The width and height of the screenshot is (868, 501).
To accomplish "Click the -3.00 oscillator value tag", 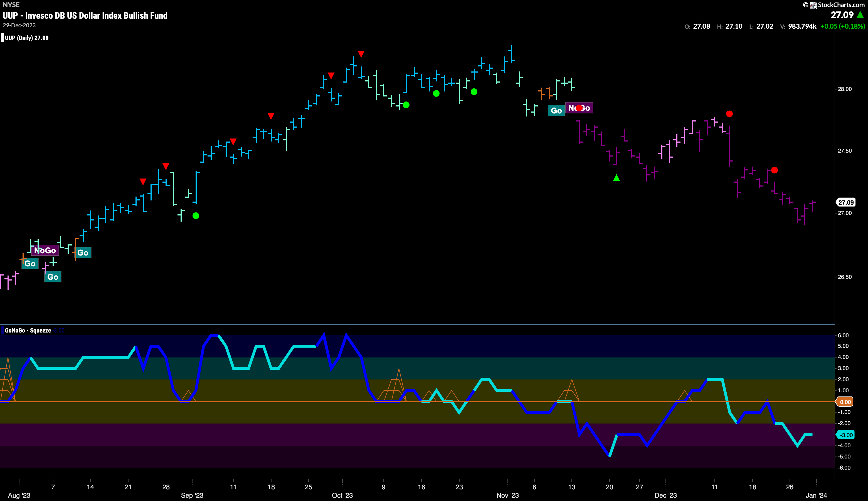I will click(x=846, y=435).
